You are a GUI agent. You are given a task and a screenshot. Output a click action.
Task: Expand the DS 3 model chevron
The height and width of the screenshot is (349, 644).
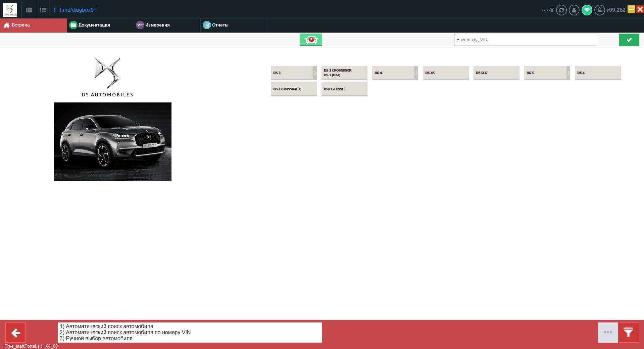point(315,73)
